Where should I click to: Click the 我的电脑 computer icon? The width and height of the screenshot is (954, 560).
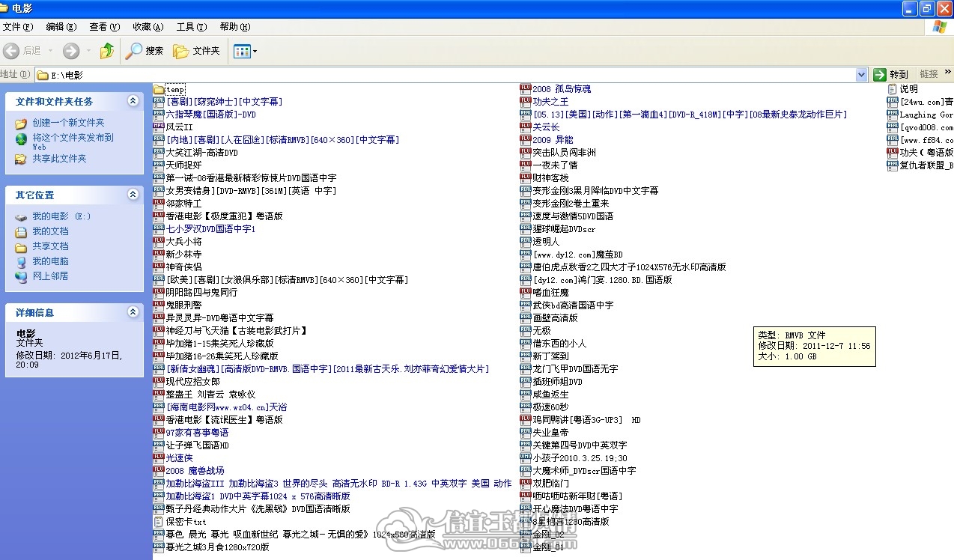pyautogui.click(x=21, y=261)
